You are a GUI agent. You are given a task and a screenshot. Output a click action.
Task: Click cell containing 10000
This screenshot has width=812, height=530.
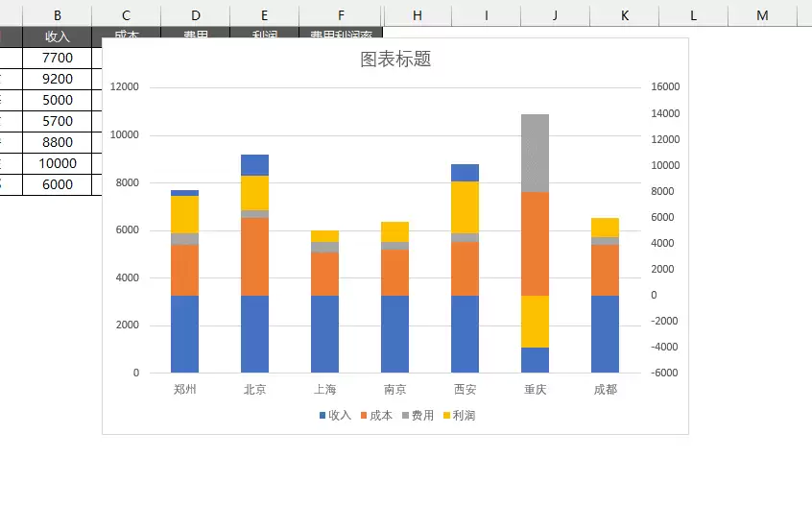coord(58,164)
